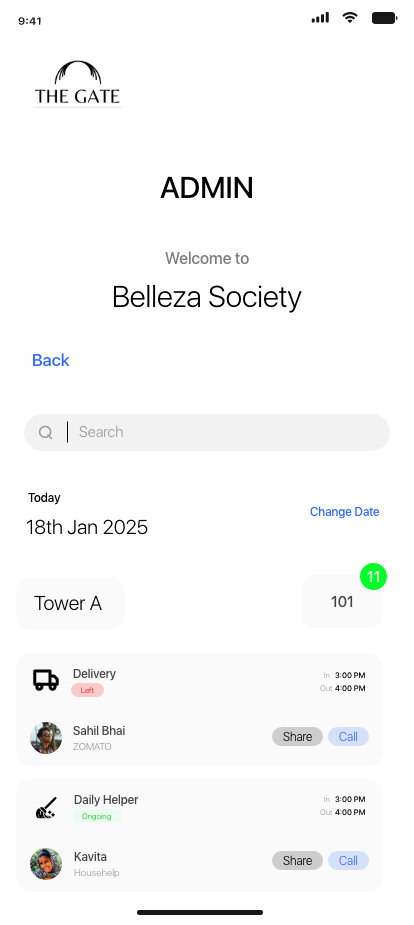Open Kavita's profile photo
Image resolution: width=414 pixels, height=925 pixels.
coord(46,864)
